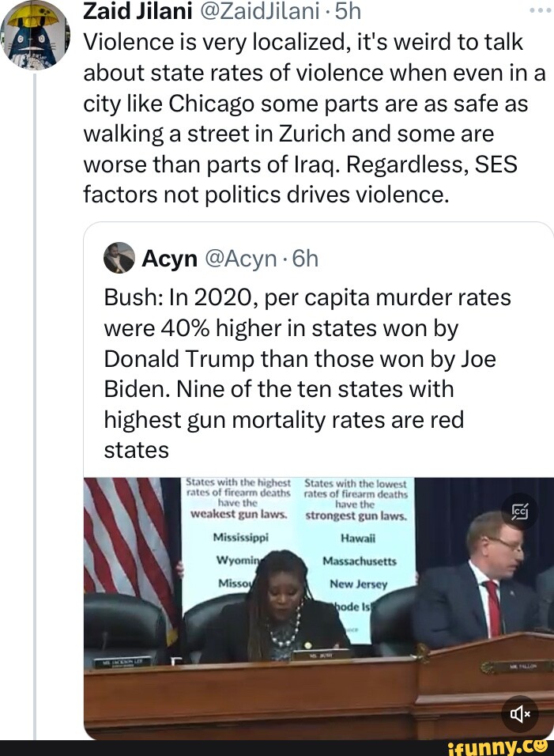Screen dimensions: 554x756
Task: Open the @Acyn handle link
Action: [x=239, y=259]
